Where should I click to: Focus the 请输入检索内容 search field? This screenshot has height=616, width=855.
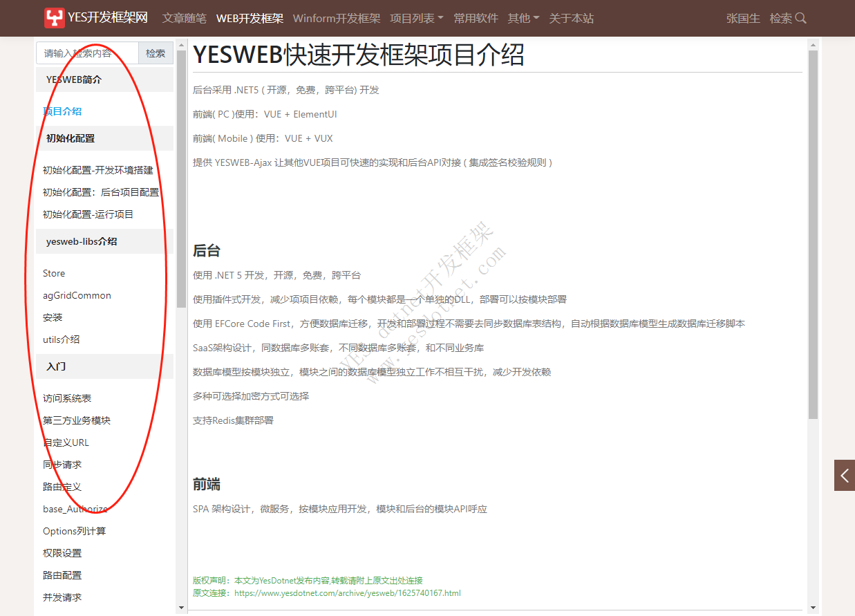87,53
